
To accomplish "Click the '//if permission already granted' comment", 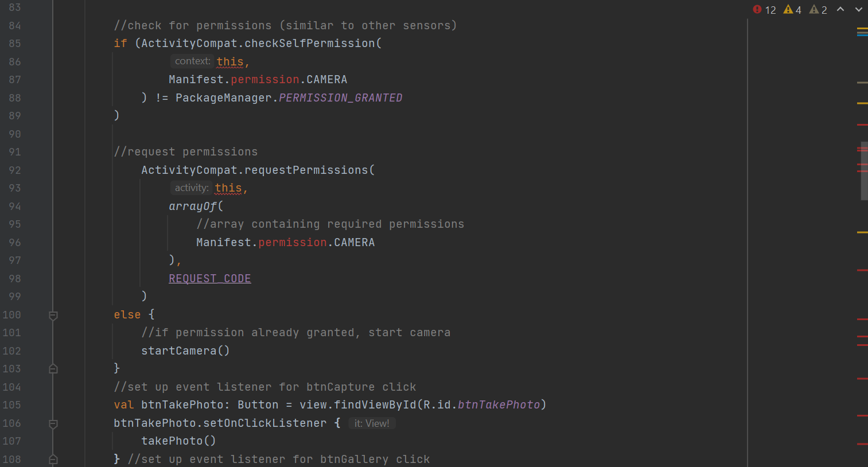I will point(296,333).
